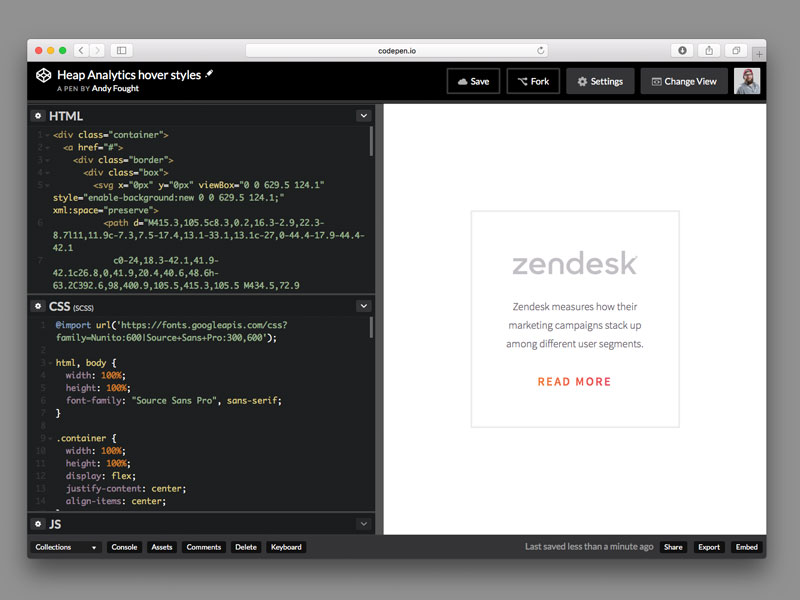800x600 pixels.
Task: Click 'justify-content: center;' CSS line
Action: pos(126,489)
